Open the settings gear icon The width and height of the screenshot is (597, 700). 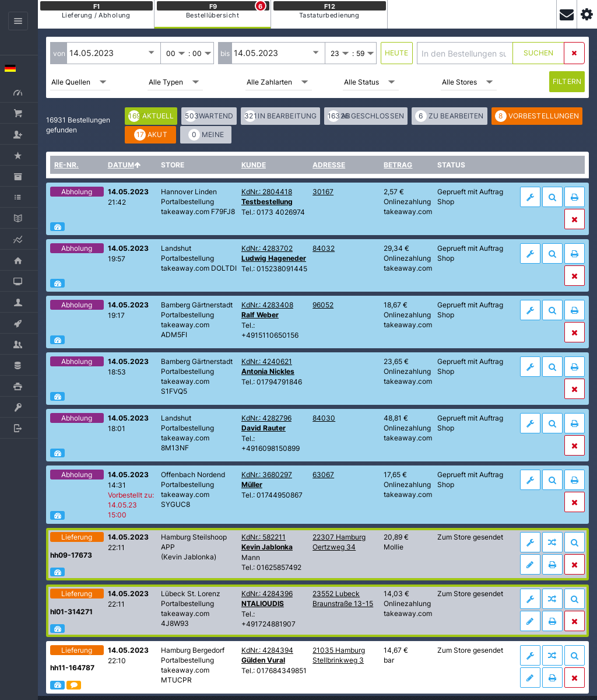coord(587,15)
